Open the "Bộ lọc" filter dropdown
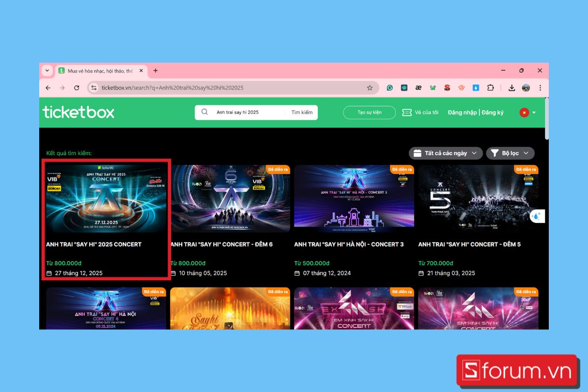 coord(510,153)
